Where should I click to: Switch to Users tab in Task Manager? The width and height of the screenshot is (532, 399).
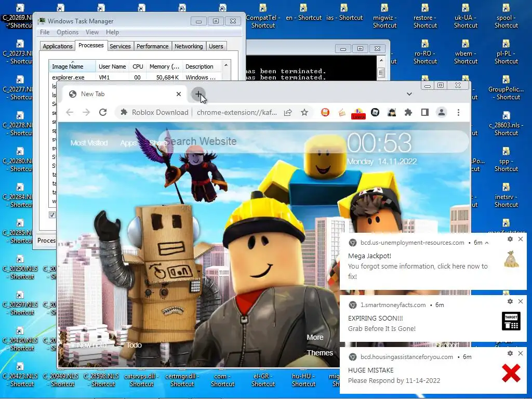click(x=216, y=46)
